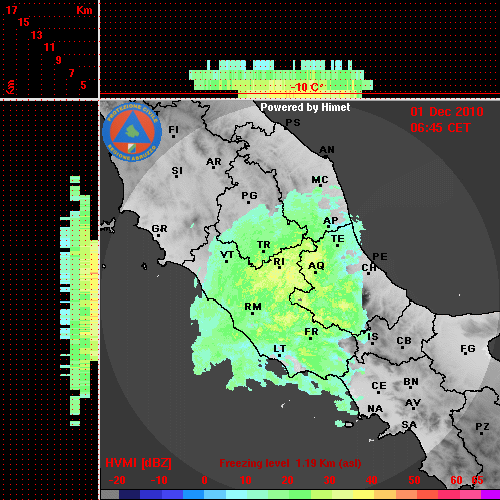
Task: Click the 01 Dec 2010 date label
Action: pyautogui.click(x=447, y=112)
